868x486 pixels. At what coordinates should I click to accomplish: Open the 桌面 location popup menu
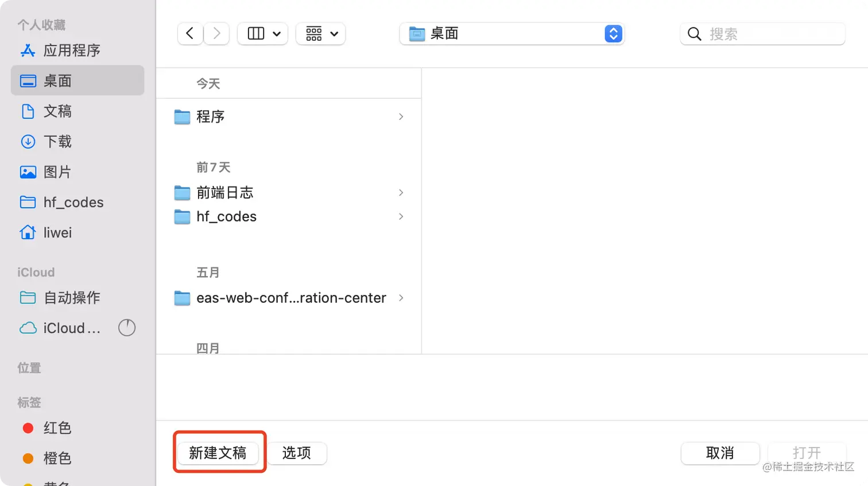pos(511,34)
